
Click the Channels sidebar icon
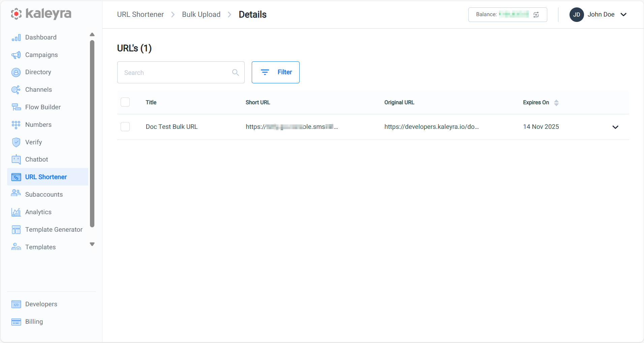tap(16, 90)
